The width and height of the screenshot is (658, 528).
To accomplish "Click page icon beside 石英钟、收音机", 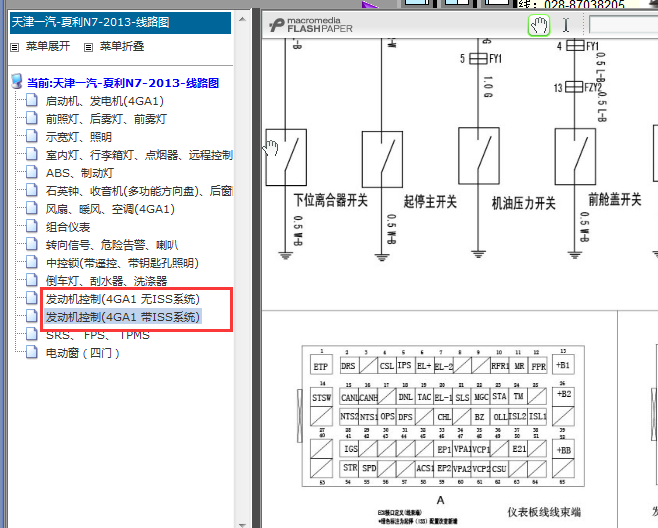I will pyautogui.click(x=32, y=190).
